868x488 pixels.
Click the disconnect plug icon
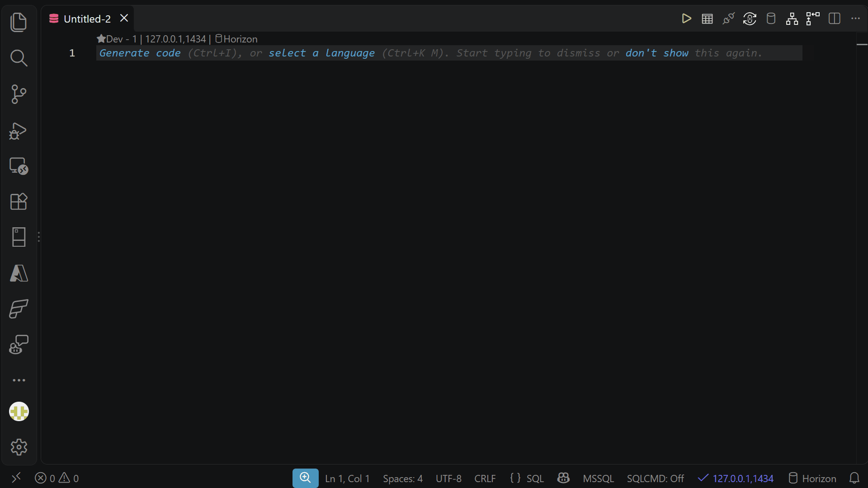[x=729, y=19]
